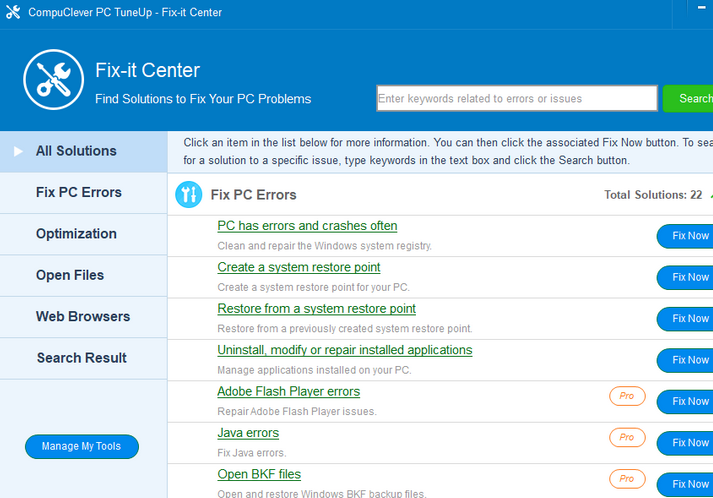The height and width of the screenshot is (498, 713).
Task: Fix Now for Restore from a system restore point
Action: (685, 319)
